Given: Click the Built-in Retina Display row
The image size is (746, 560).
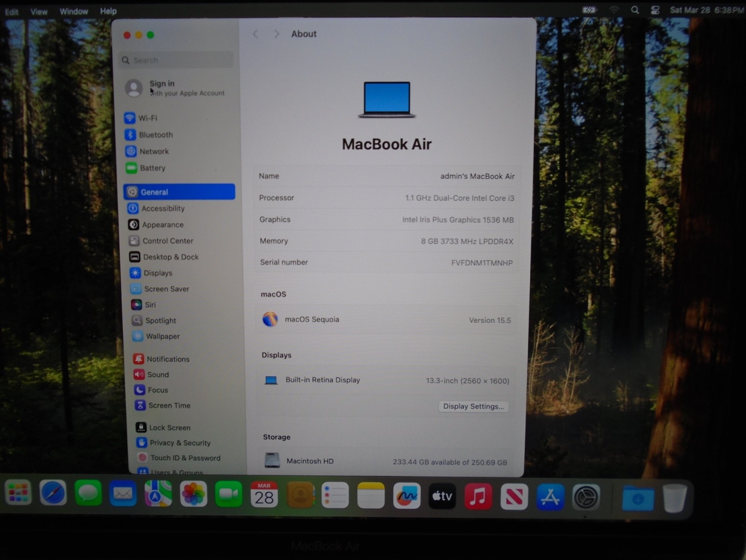Looking at the screenshot, I should [386, 380].
